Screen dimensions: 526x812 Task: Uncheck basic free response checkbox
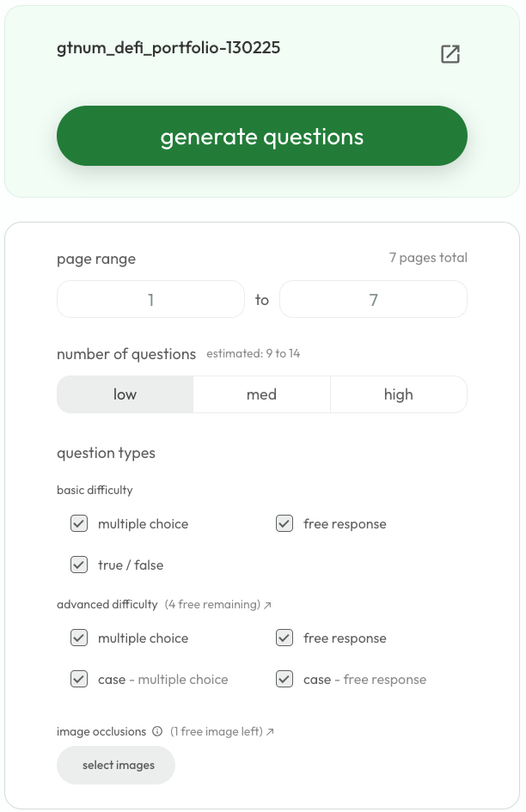[284, 523]
